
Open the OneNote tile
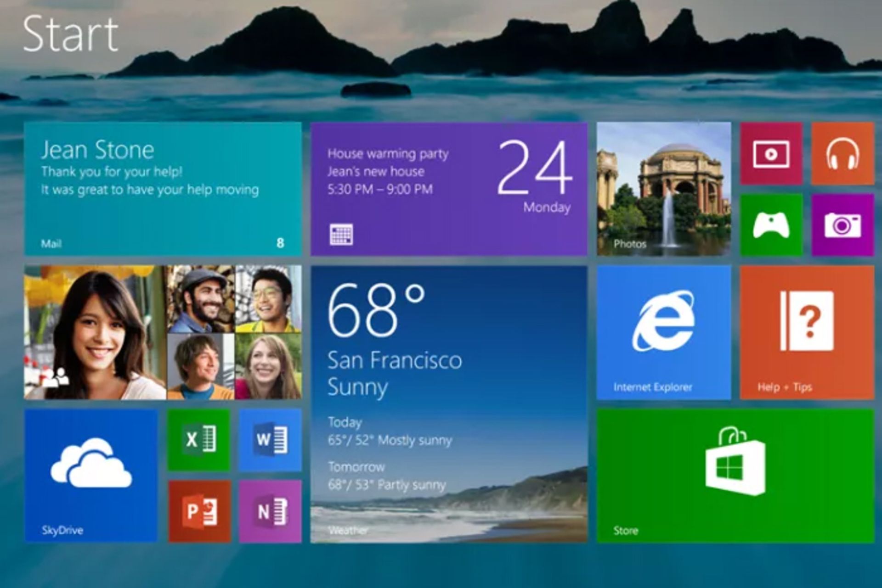pos(270,511)
